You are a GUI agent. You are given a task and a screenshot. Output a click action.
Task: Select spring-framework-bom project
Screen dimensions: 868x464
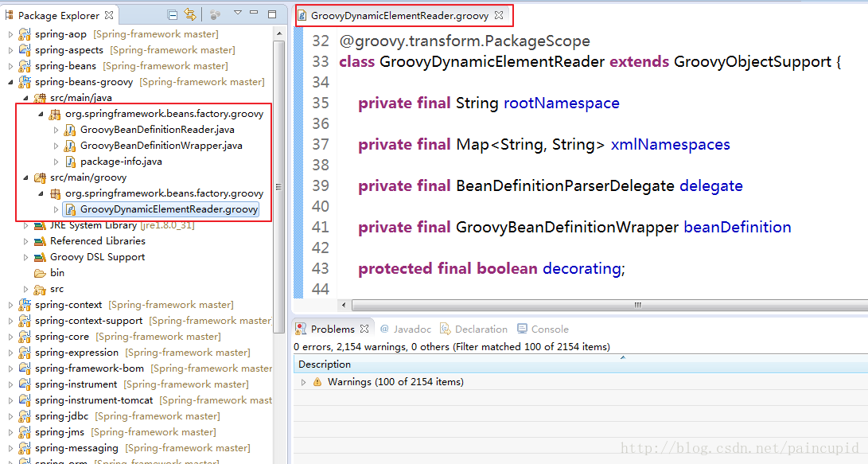pyautogui.click(x=89, y=368)
